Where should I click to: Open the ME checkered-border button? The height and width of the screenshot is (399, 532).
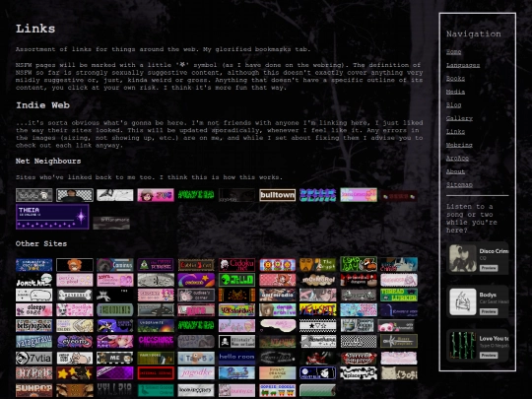click(115, 358)
